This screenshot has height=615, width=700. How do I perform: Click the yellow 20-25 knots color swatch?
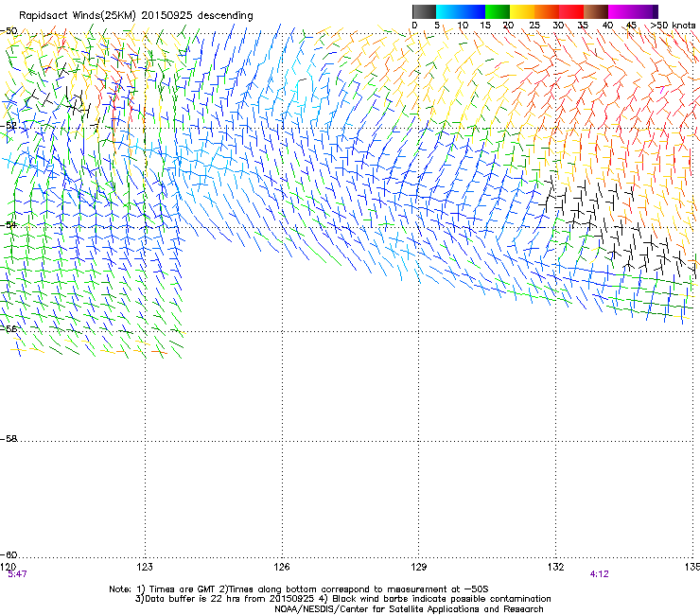coord(522,11)
